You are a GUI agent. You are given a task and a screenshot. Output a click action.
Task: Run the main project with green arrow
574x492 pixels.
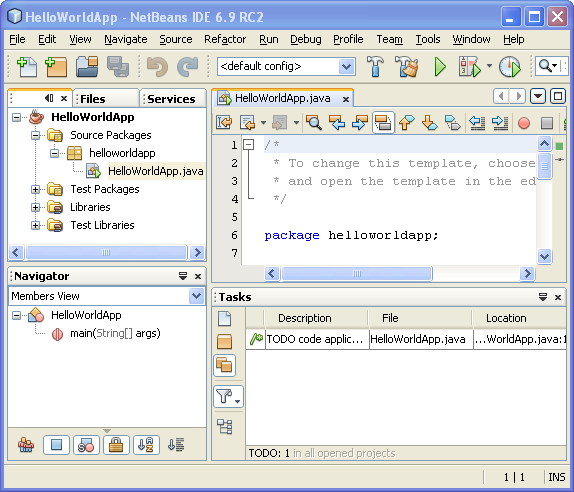click(x=440, y=67)
